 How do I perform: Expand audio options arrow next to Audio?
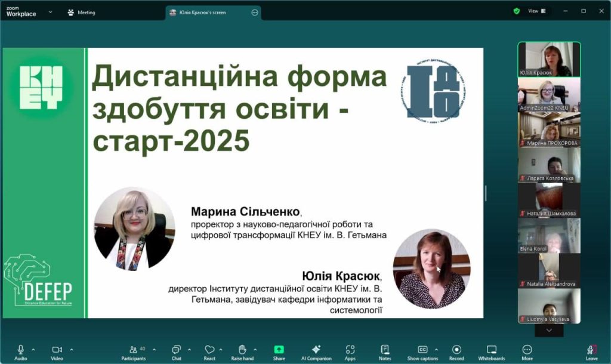33,350
